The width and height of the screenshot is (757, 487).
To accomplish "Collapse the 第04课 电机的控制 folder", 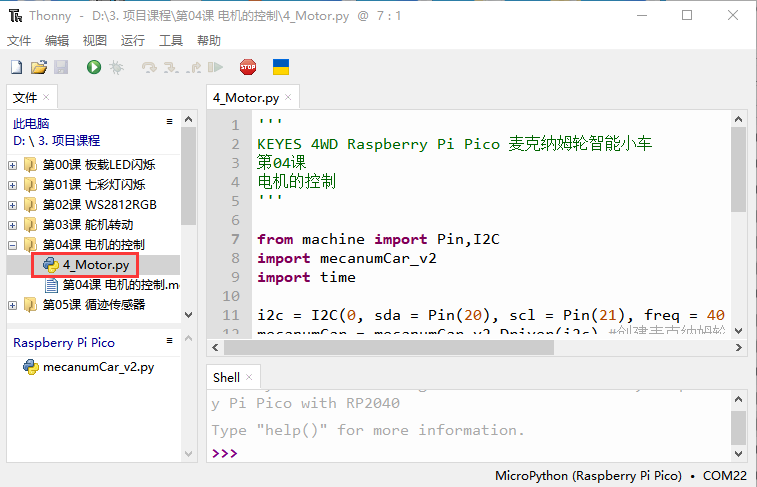I will point(13,246).
